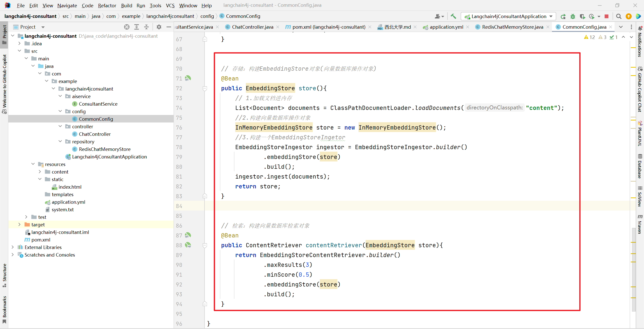
Task: Click the Spring bean gutter icon on line 71
Action: pyautogui.click(x=188, y=78)
